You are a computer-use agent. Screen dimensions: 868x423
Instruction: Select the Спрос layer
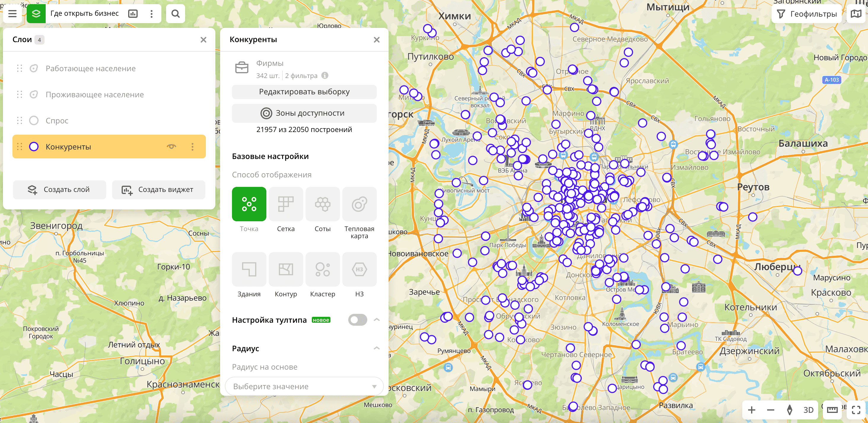[x=109, y=120]
